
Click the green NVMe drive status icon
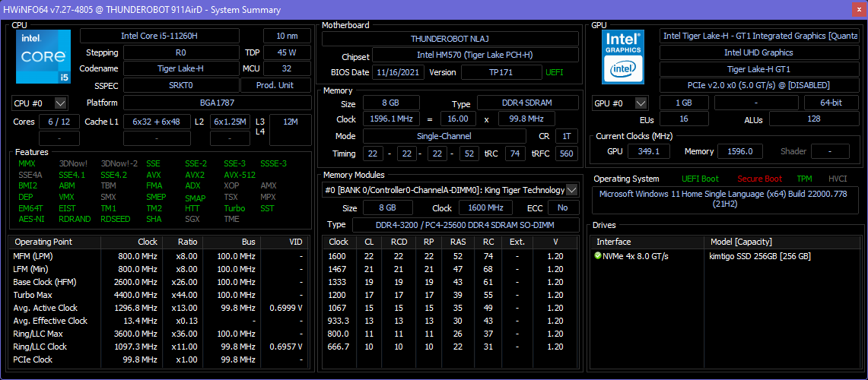(x=597, y=256)
